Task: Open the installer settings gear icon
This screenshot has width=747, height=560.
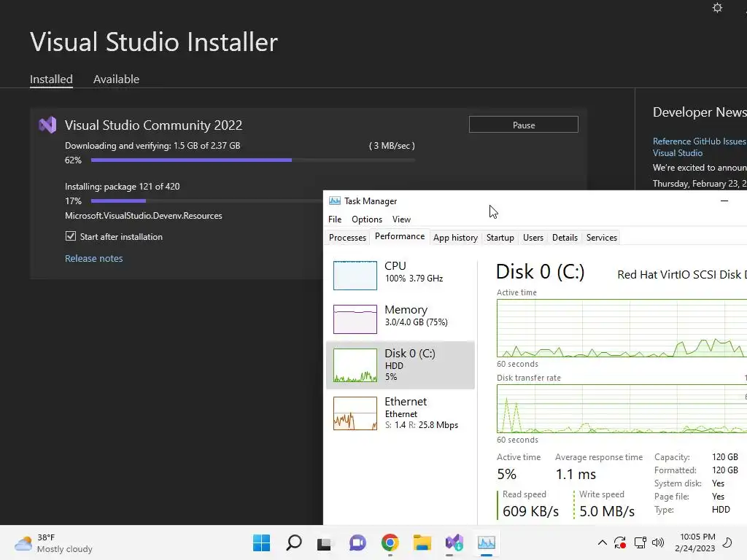Action: click(x=717, y=8)
